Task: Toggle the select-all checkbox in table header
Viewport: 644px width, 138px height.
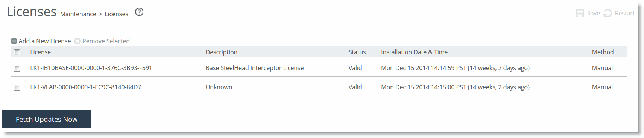Action: click(x=17, y=52)
